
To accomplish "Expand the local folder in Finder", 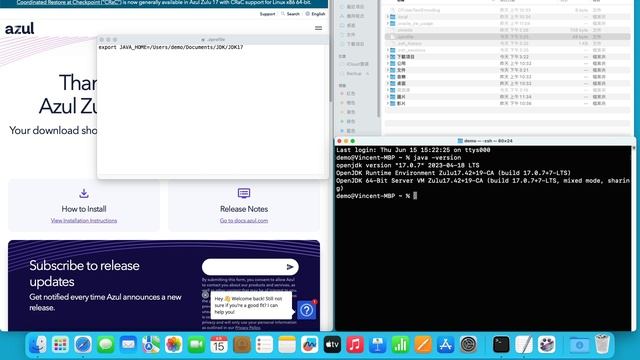I will coord(388,17).
